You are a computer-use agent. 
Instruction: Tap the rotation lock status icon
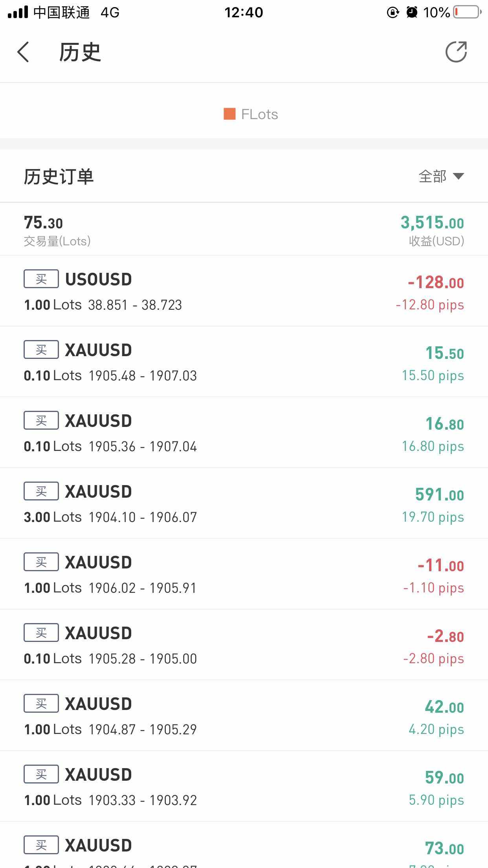[393, 12]
